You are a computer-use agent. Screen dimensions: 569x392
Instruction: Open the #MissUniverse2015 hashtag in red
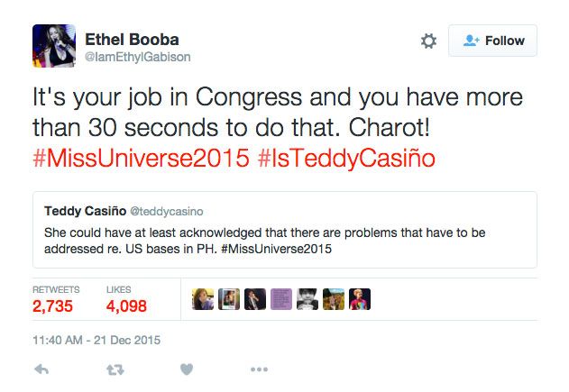pyautogui.click(x=141, y=159)
